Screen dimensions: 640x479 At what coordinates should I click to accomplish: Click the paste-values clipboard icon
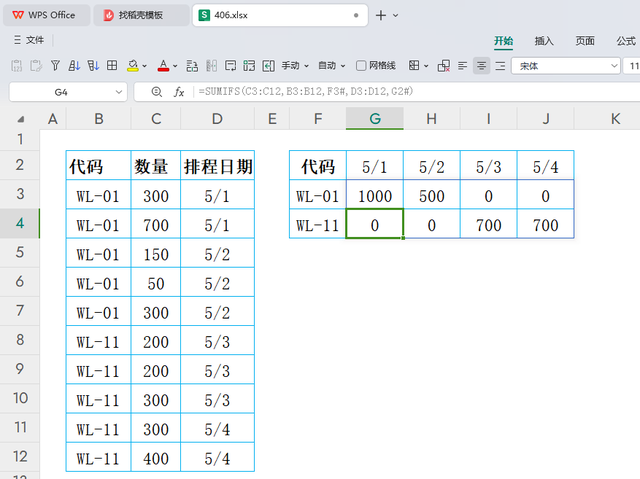tap(17, 66)
